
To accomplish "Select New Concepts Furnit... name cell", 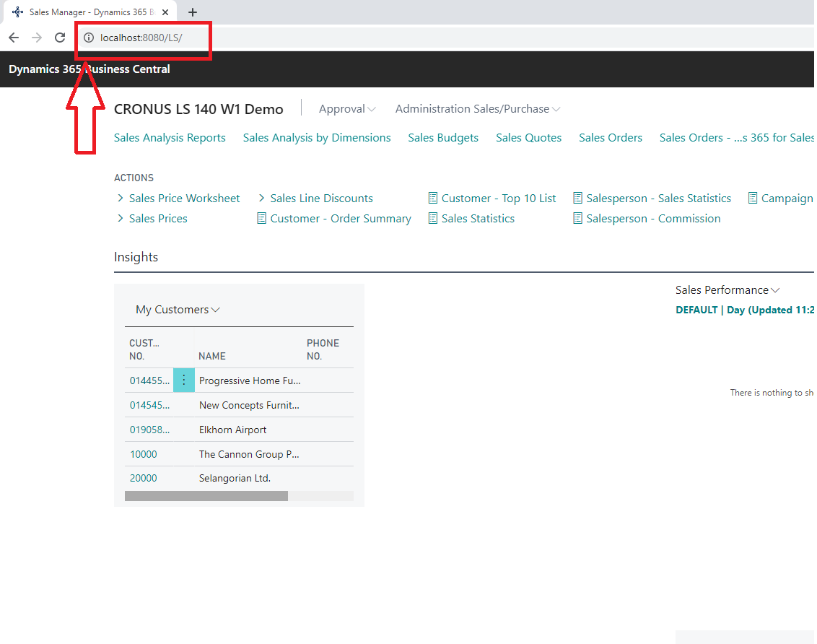I will click(249, 405).
